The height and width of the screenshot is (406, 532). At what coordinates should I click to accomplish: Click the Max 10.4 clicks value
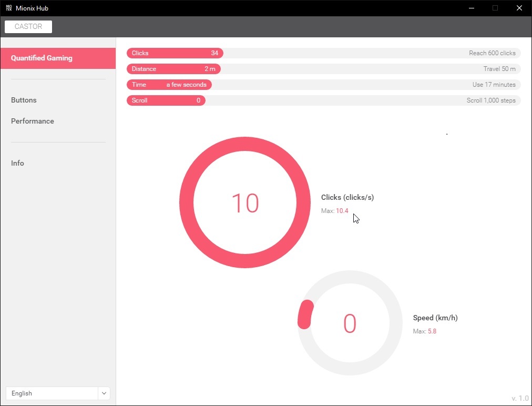pos(342,211)
